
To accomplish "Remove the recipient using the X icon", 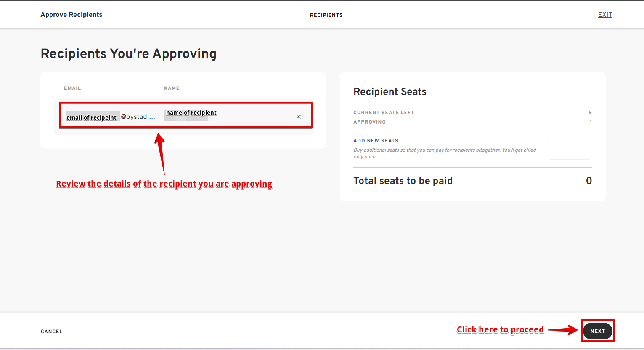I will tap(298, 117).
